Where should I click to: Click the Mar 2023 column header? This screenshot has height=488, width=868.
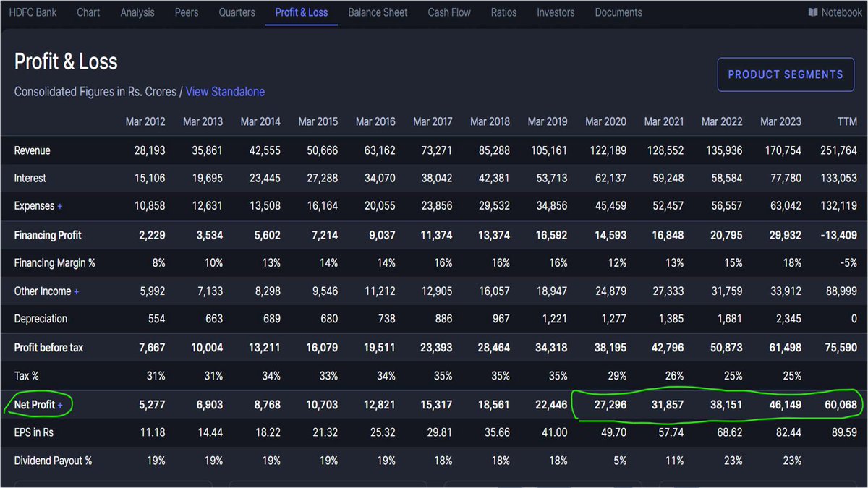point(780,121)
